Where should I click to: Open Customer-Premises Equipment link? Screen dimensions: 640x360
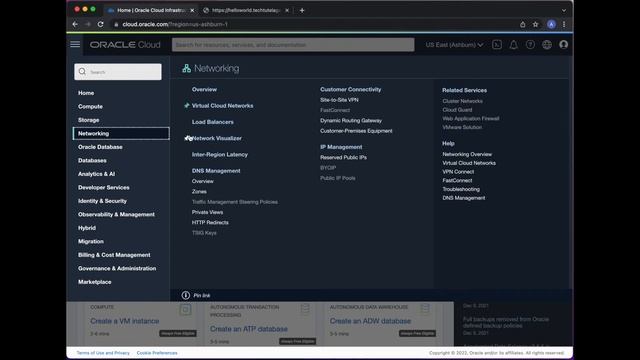click(x=356, y=131)
